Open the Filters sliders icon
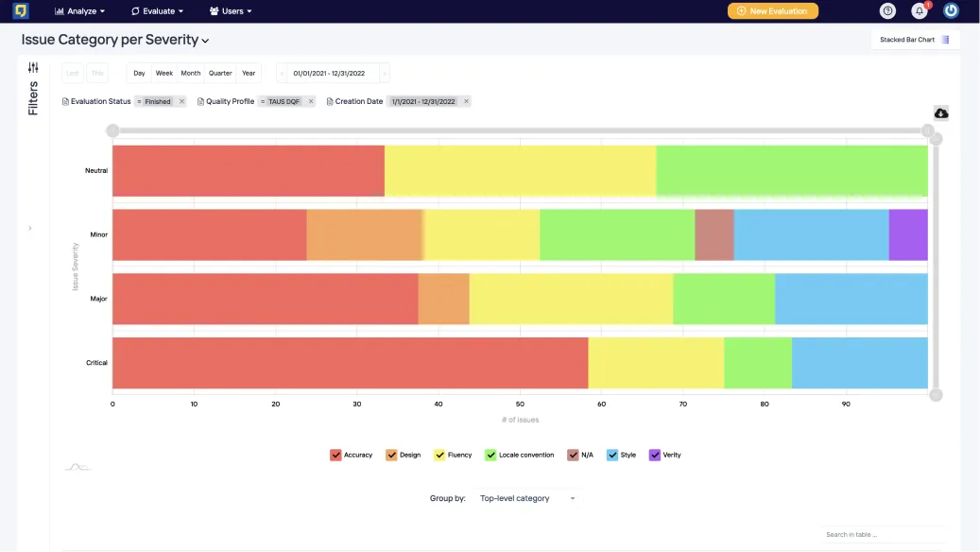The height and width of the screenshot is (552, 980). pos(33,67)
